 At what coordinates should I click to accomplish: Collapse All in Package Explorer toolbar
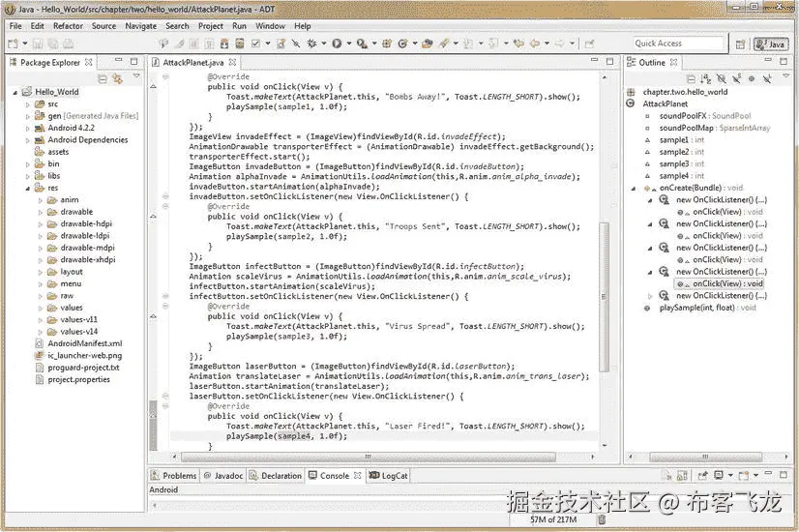point(102,78)
